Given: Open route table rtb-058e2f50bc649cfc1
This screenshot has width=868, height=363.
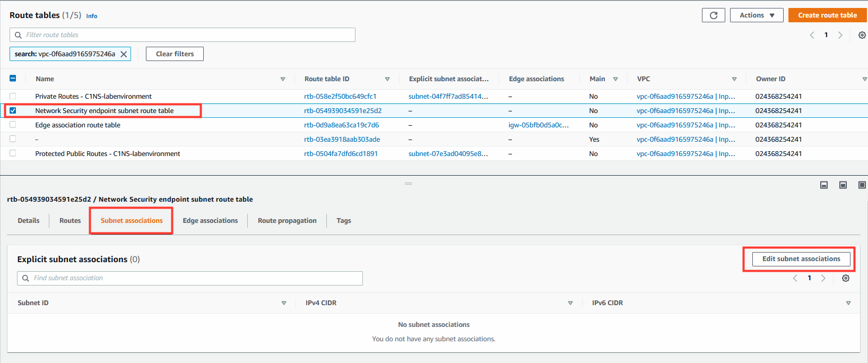Looking at the screenshot, I should tap(340, 97).
